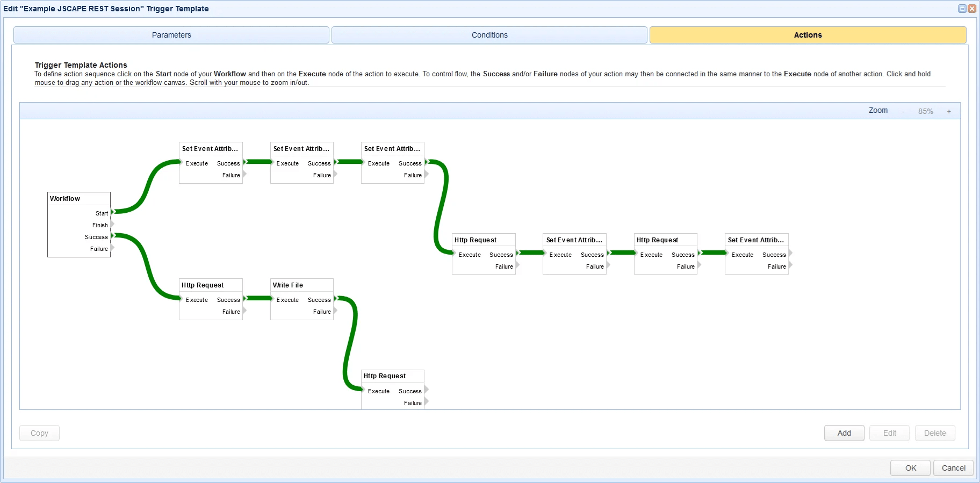This screenshot has width=980, height=483.
Task: Zoom out with the minus control
Action: 903,111
